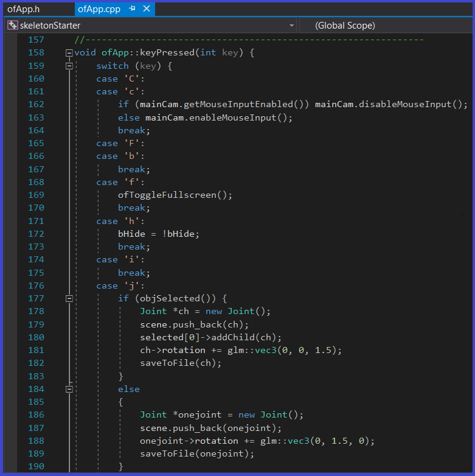Click the bHide = !bHide line
This screenshot has height=476, width=475.
[x=158, y=234]
